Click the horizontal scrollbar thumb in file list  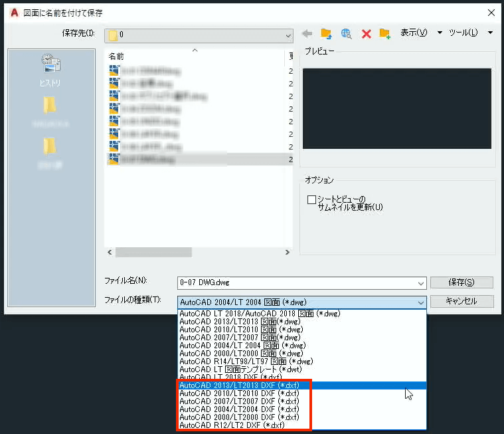pos(153,253)
